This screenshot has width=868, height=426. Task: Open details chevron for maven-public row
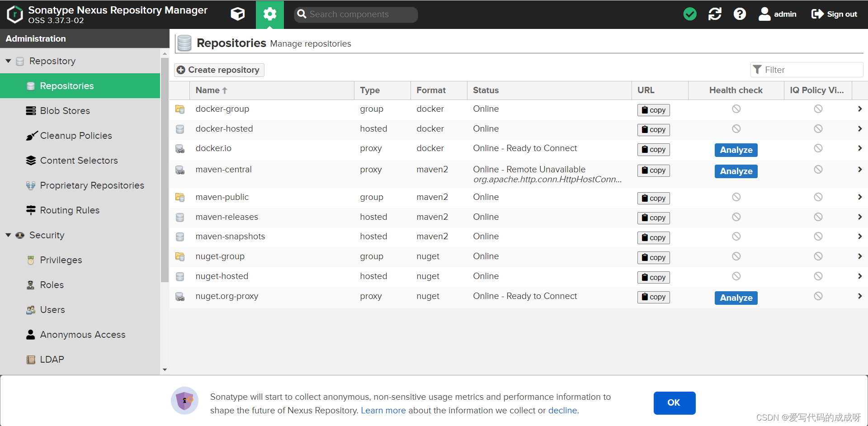(x=859, y=197)
